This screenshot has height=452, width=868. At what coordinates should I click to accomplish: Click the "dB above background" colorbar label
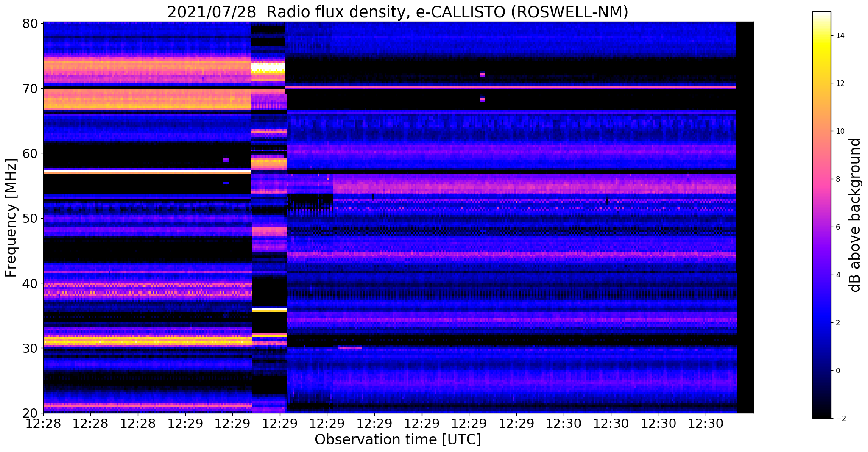[x=855, y=215]
